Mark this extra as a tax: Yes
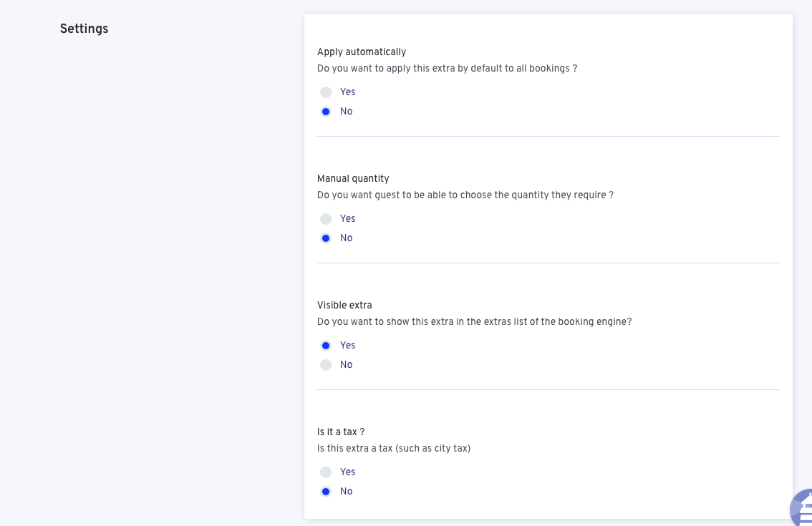The width and height of the screenshot is (812, 526). (326, 472)
